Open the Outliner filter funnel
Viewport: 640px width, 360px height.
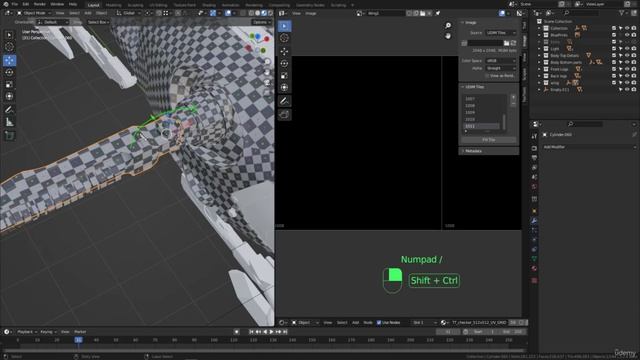click(x=622, y=13)
